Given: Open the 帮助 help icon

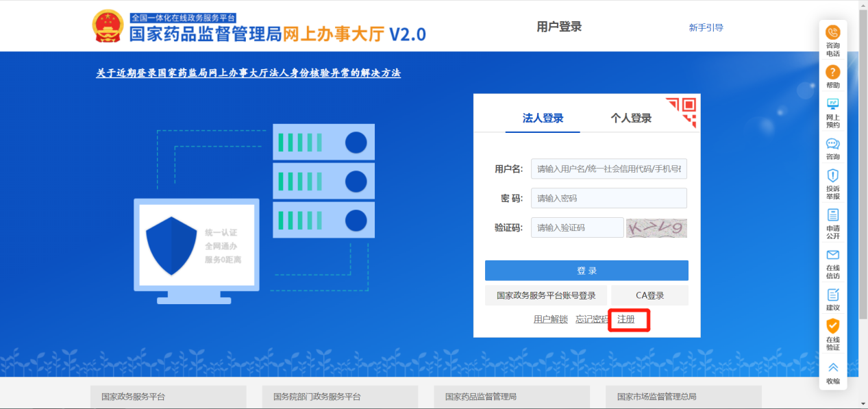Looking at the screenshot, I should point(832,72).
